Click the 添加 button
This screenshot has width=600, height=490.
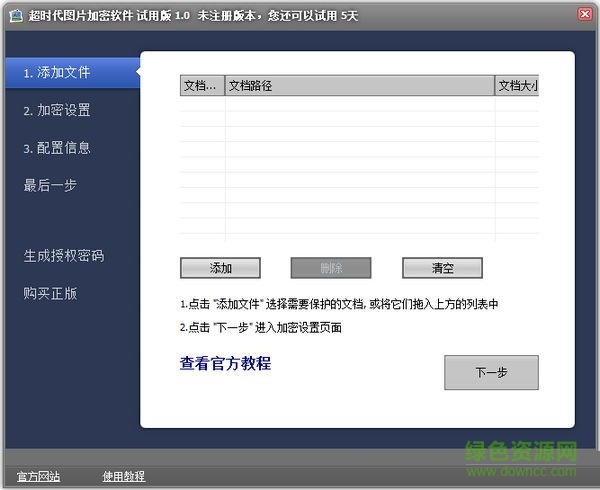point(220,268)
